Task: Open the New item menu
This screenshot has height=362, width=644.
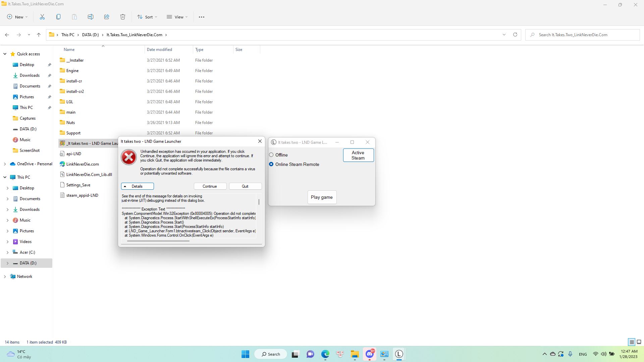Action: 17,17
